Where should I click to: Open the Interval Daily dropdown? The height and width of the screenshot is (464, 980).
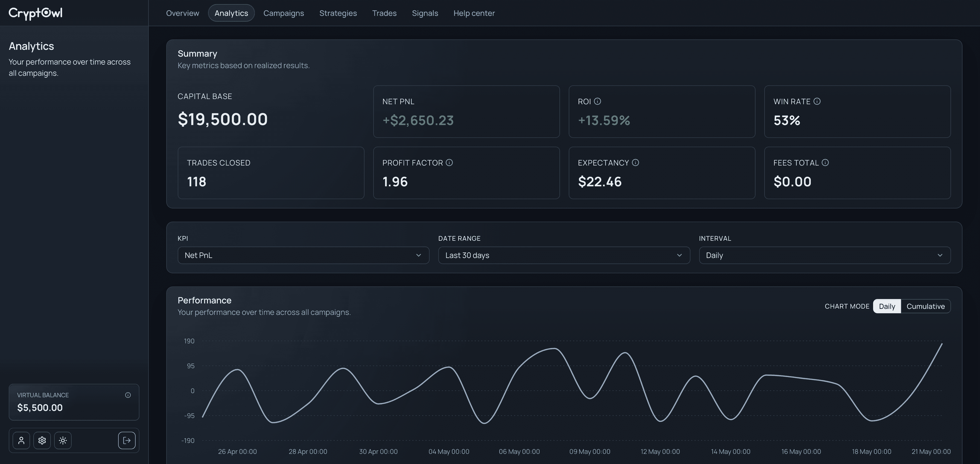point(824,256)
